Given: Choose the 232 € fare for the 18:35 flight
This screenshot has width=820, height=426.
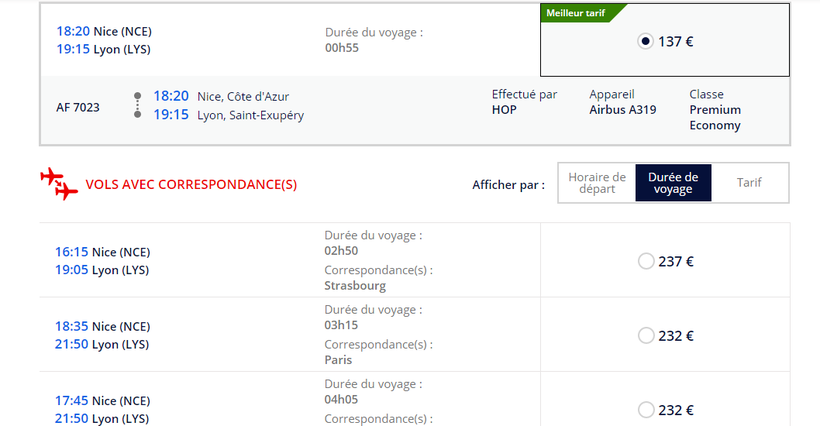Looking at the screenshot, I should (645, 336).
